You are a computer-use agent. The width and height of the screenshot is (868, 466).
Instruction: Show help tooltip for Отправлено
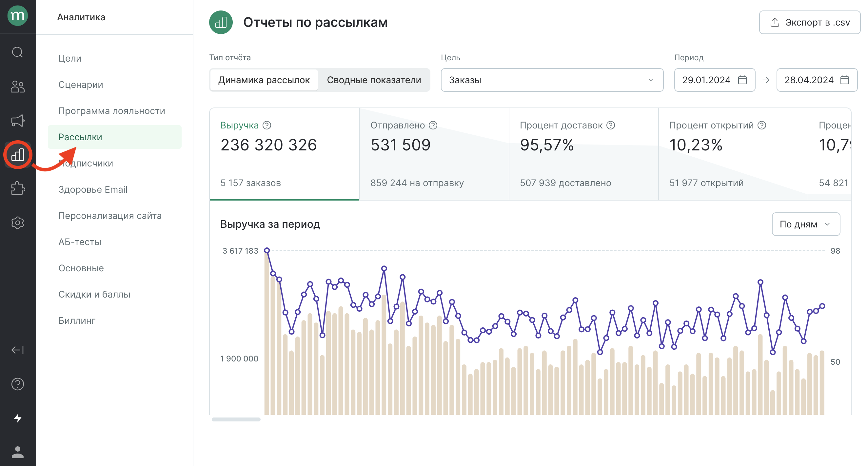pos(433,125)
